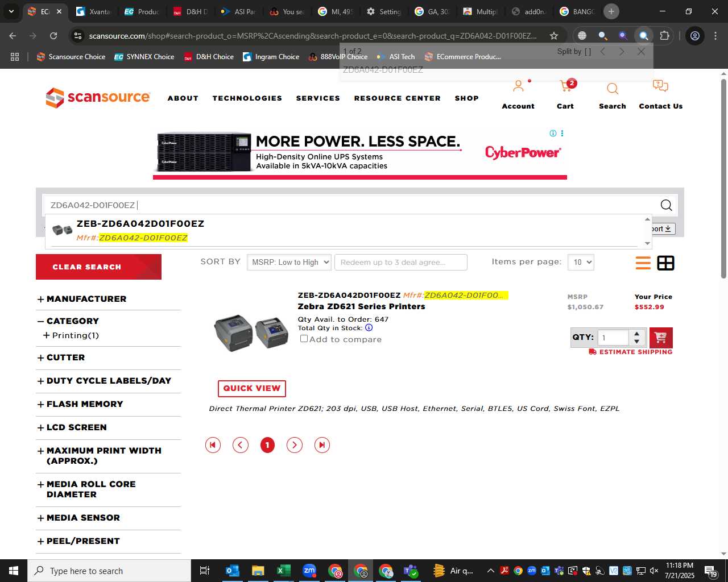Open Outlook from the taskbar
The width and height of the screenshot is (728, 582).
click(x=232, y=571)
